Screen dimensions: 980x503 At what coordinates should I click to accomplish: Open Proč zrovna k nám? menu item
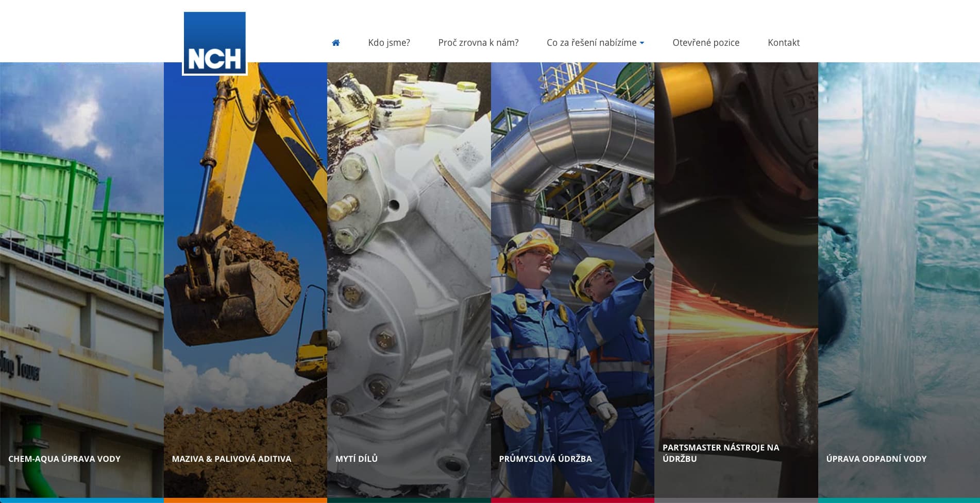[x=478, y=43]
